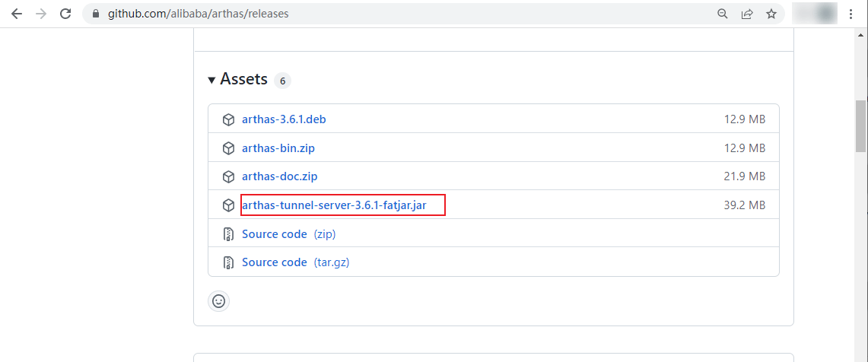The width and height of the screenshot is (868, 362).
Task: Click the address bar URL field
Action: 380,14
